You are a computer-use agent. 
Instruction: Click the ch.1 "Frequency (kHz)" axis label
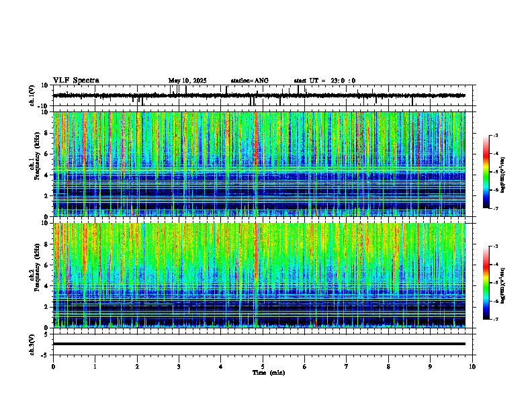pos(37,156)
